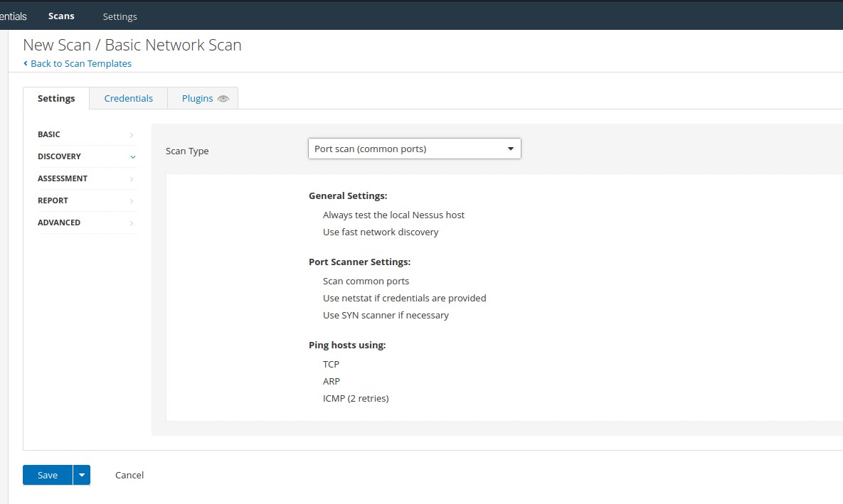Expand the ASSESSMENT section chevron
Viewport: 843px width, 504px height.
[x=132, y=179]
